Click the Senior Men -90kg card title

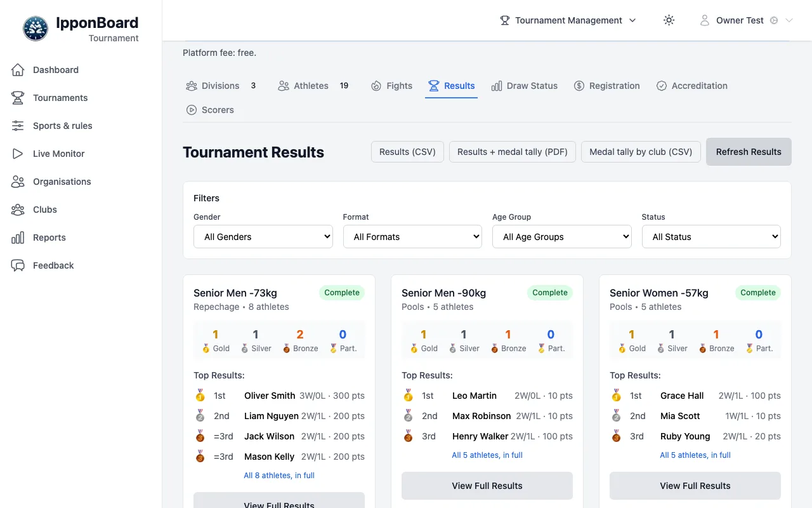pyautogui.click(x=444, y=293)
